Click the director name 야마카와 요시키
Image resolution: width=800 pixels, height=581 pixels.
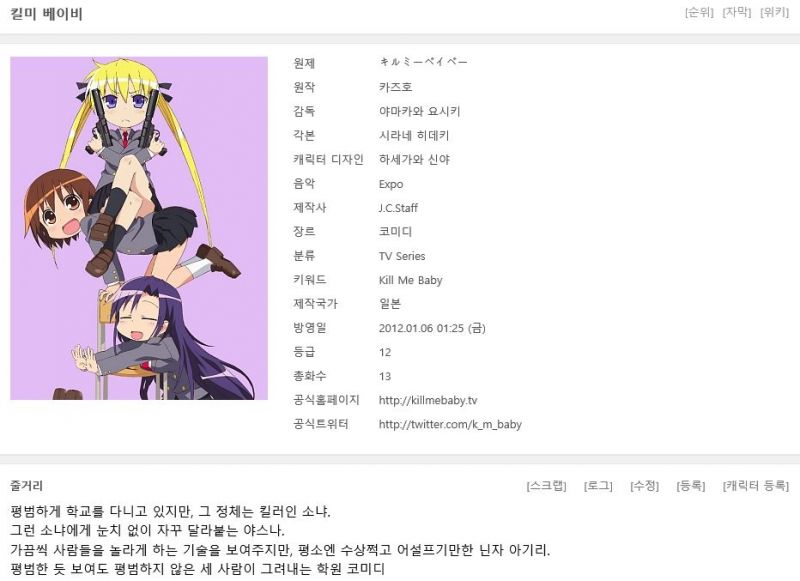tap(419, 111)
